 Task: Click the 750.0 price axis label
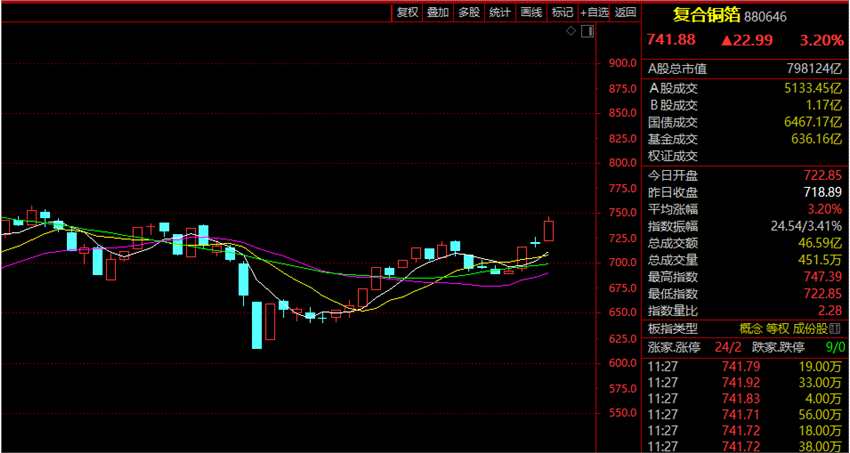point(621,212)
